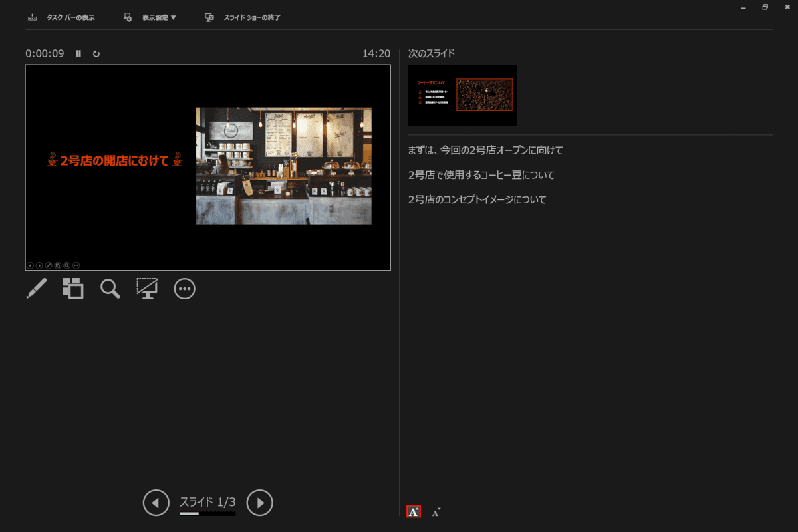Click the small previous arrow inside slide preview
This screenshot has height=532, width=798.
pyautogui.click(x=30, y=265)
